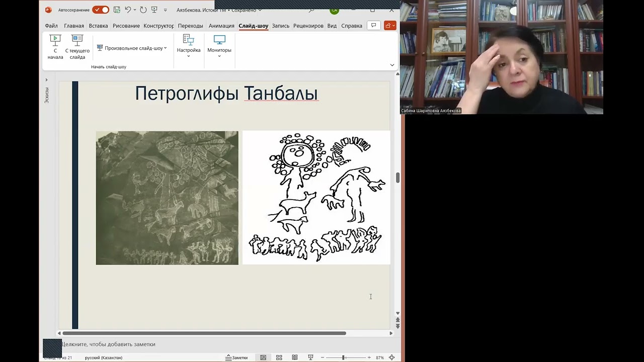Toggle the Автосохранение switch
This screenshot has height=362, width=644.
coord(101,10)
